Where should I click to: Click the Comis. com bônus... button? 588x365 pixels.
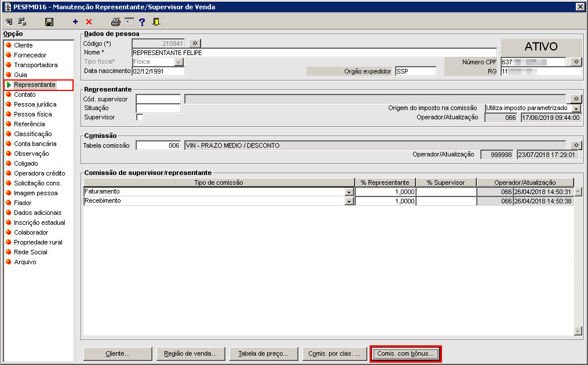[x=406, y=354]
